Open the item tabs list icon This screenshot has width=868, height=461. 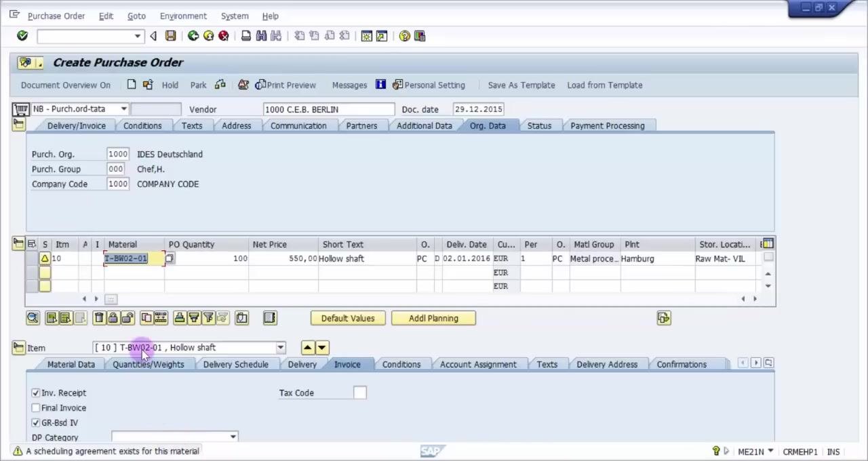coord(768,363)
